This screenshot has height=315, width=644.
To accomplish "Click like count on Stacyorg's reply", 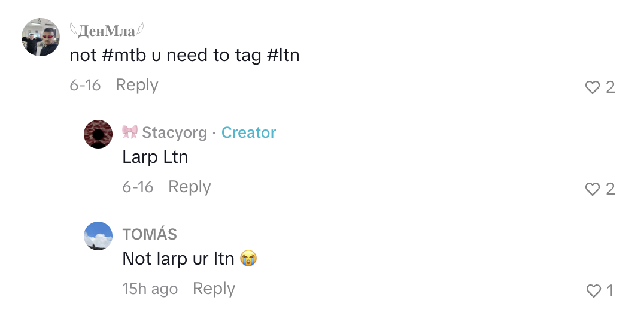I will 610,189.
